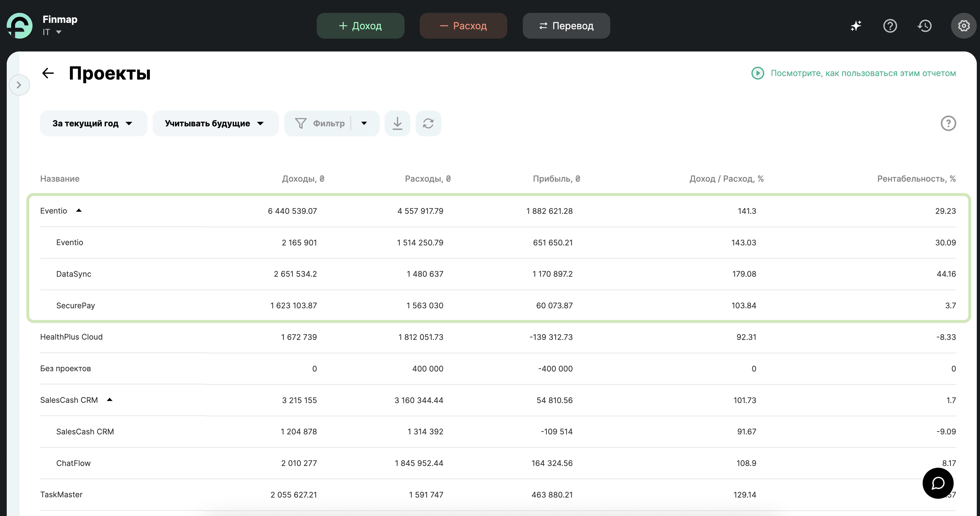Go back using the arrow next to Проекты
The height and width of the screenshot is (516, 980).
pyautogui.click(x=48, y=73)
